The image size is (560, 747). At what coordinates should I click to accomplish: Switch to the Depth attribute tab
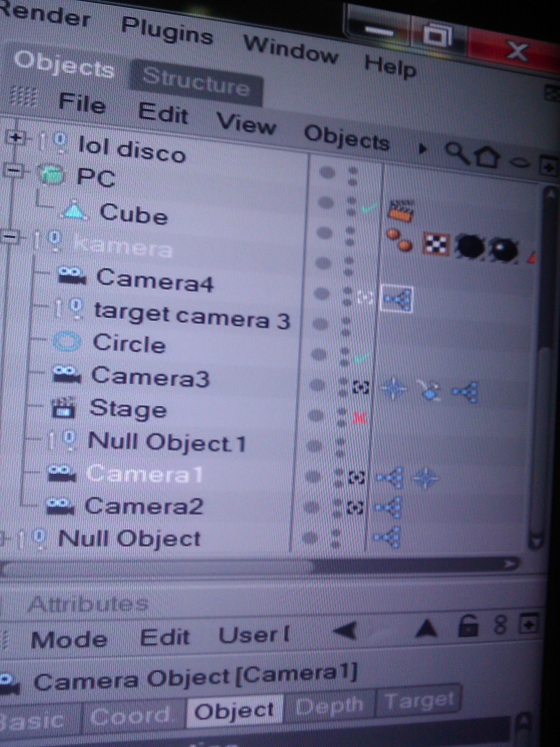(x=329, y=706)
